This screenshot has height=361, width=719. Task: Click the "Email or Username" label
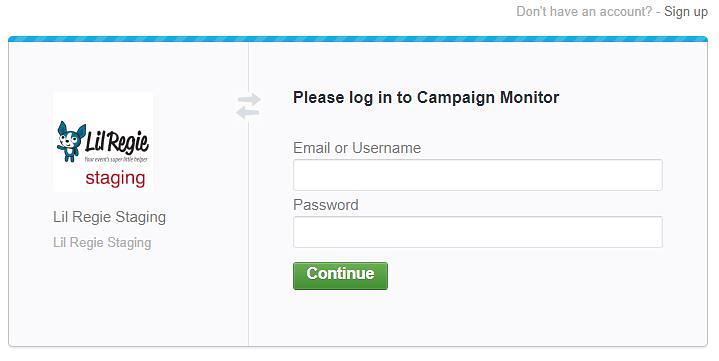tap(357, 148)
